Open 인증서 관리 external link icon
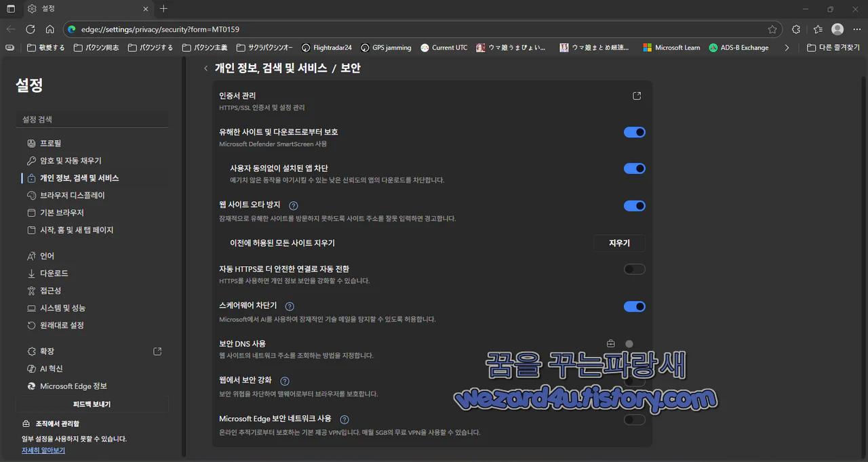Screen dimensions: 868x462 tap(637, 96)
